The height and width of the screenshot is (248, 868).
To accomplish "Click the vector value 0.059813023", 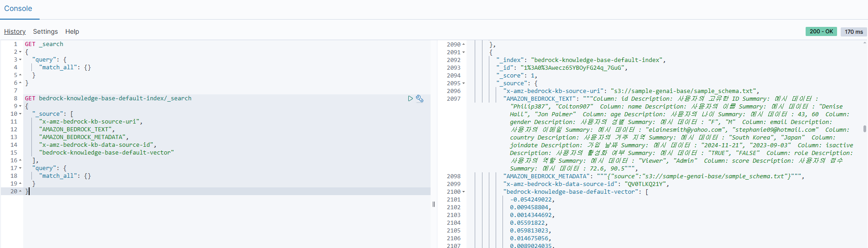I will click(529, 231).
